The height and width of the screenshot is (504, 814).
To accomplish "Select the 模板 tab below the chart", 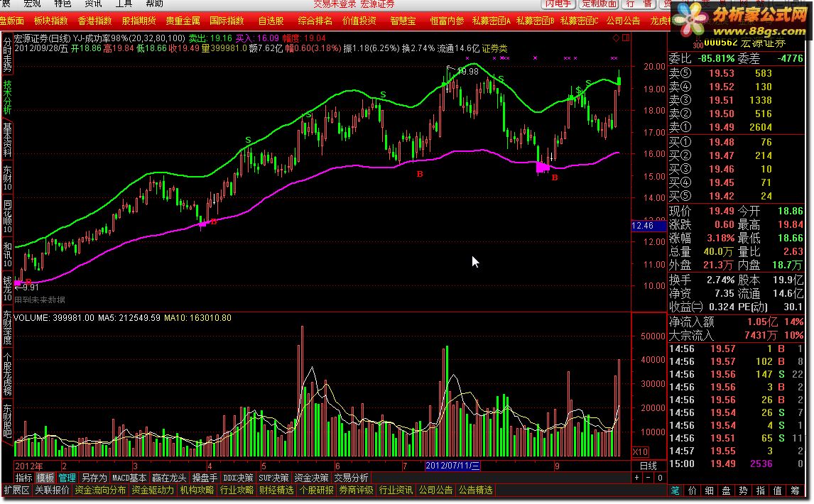I will tap(45, 478).
